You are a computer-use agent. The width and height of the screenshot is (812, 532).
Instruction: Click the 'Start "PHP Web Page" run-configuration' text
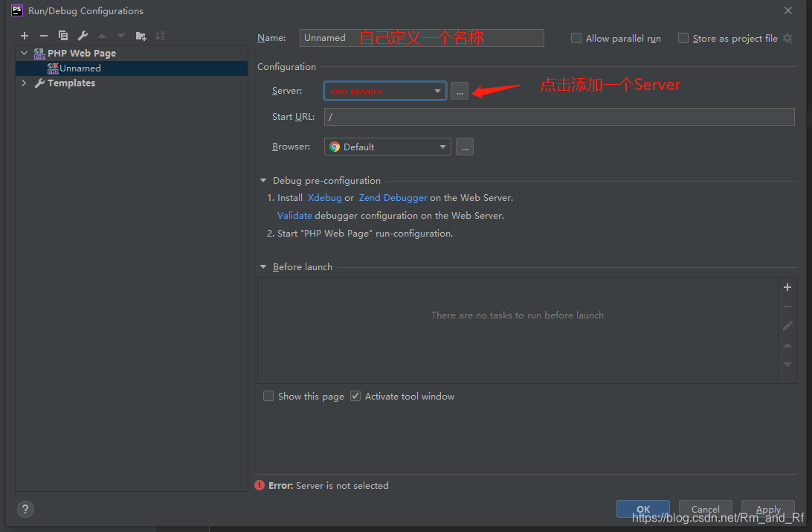(x=365, y=234)
